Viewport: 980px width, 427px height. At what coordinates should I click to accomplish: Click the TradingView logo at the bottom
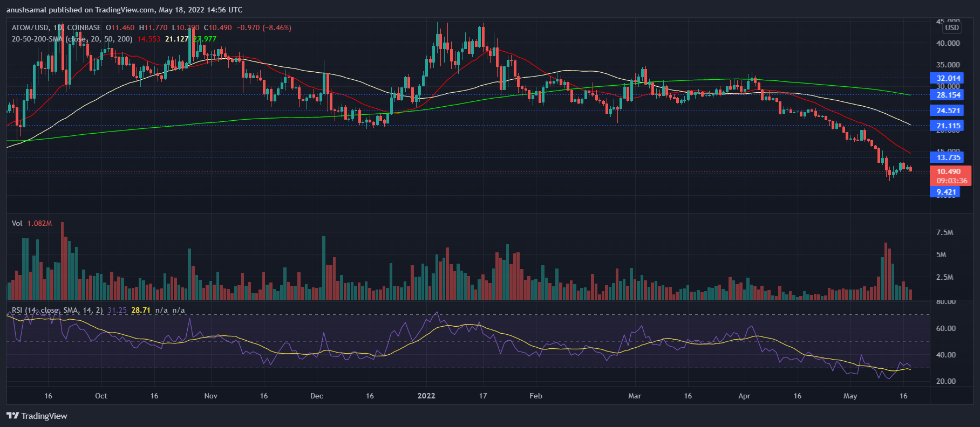pyautogui.click(x=37, y=416)
